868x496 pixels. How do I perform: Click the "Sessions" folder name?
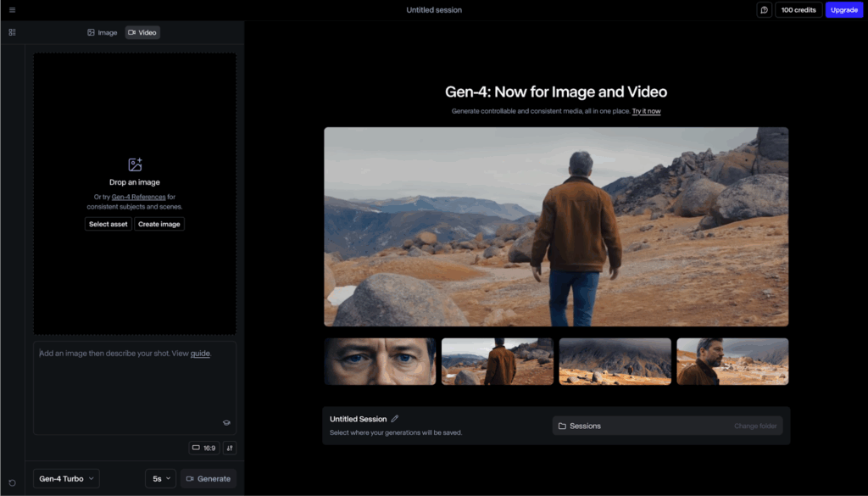click(x=585, y=426)
